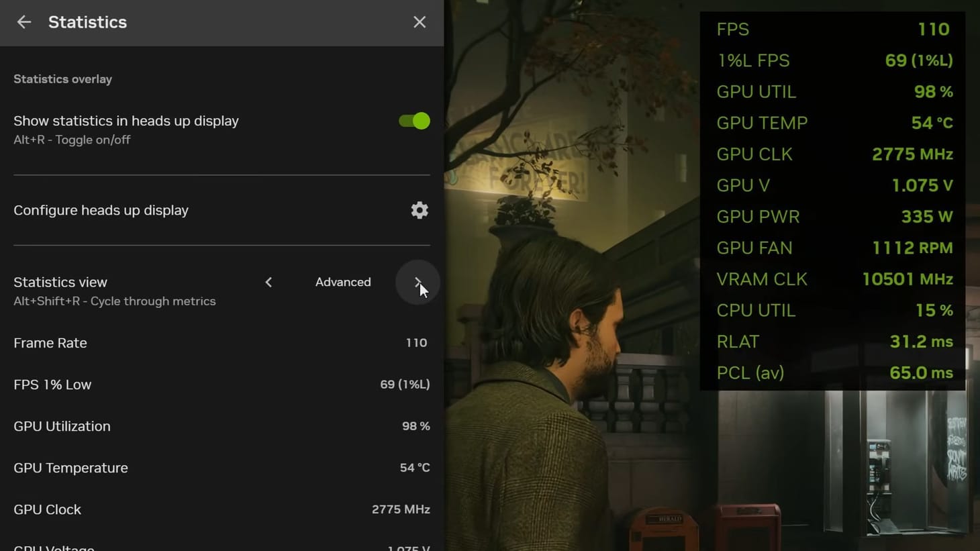The image size is (980, 551).
Task: Click the "GPU Temperature" metric showing 54 °C
Action: point(70,468)
